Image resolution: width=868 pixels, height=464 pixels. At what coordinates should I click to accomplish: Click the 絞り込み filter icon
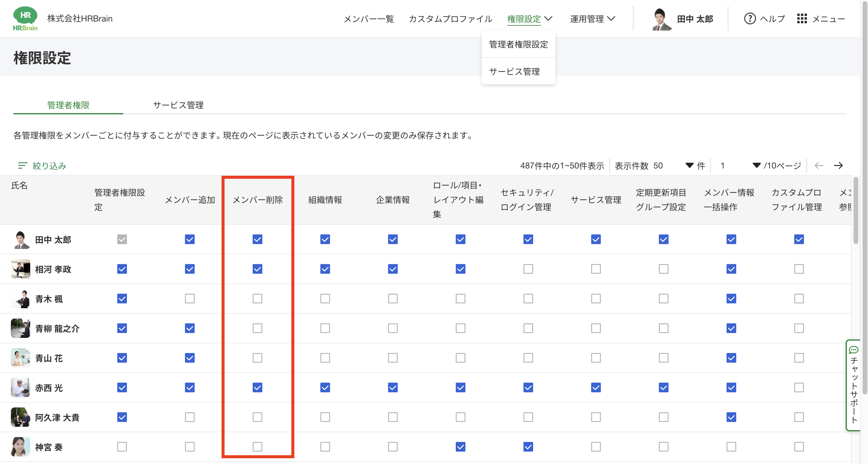[x=22, y=165]
